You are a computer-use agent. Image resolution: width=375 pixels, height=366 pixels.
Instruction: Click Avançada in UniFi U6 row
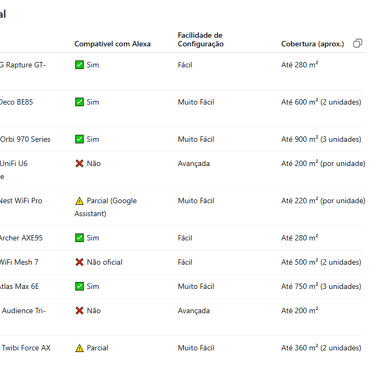pyautogui.click(x=194, y=163)
